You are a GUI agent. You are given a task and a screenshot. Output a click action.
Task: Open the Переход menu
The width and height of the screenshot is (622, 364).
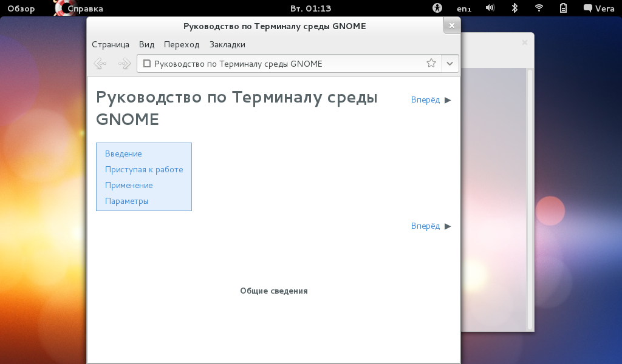point(182,44)
